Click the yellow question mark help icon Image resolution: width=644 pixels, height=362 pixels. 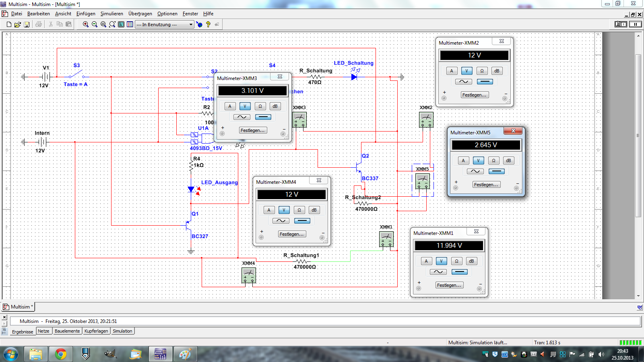(208, 25)
